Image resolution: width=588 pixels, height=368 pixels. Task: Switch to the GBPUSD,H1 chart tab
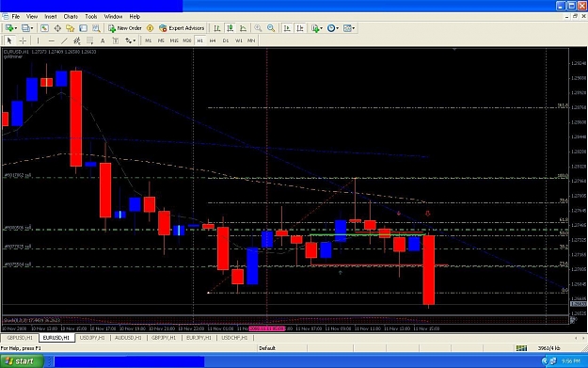(x=20, y=338)
